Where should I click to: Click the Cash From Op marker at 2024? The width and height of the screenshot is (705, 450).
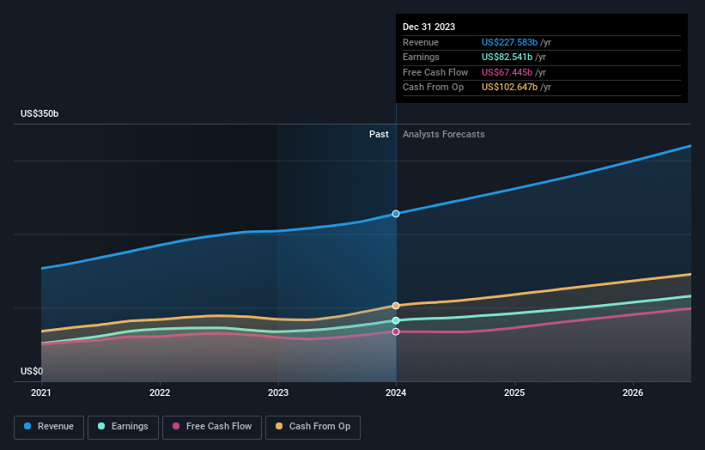396,305
